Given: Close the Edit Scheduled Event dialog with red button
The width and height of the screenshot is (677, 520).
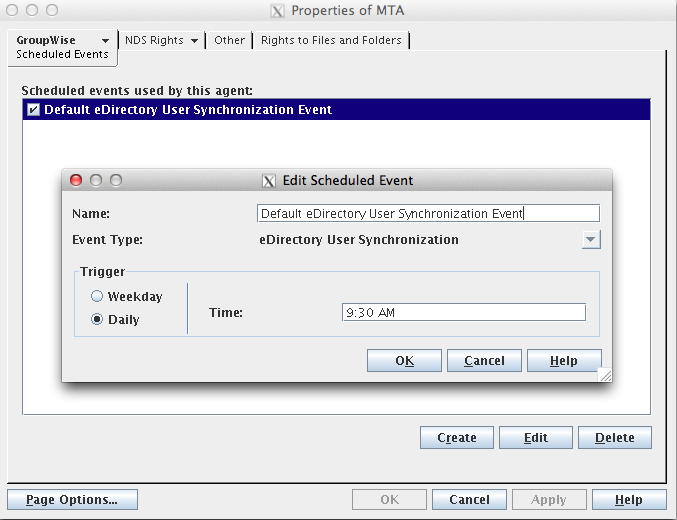Looking at the screenshot, I should [76, 180].
